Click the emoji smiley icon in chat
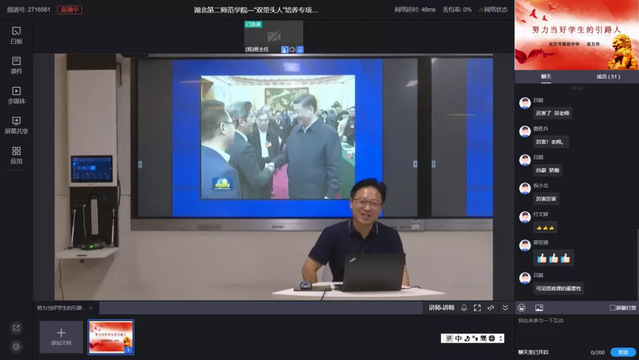The height and width of the screenshot is (360, 639). point(522,308)
